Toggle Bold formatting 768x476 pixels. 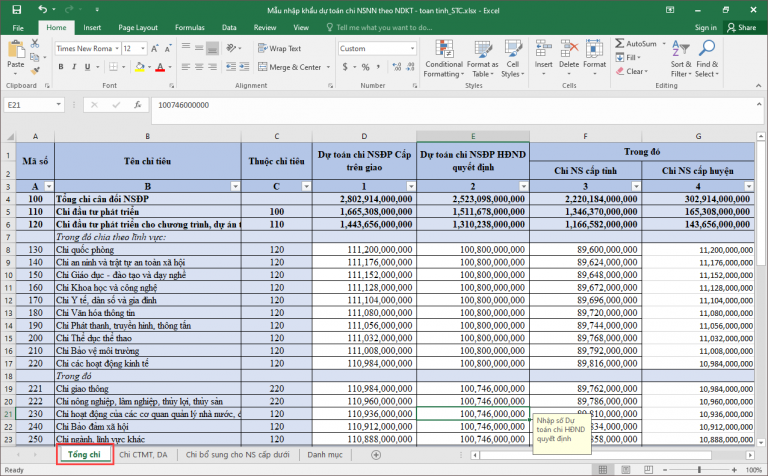(61, 67)
